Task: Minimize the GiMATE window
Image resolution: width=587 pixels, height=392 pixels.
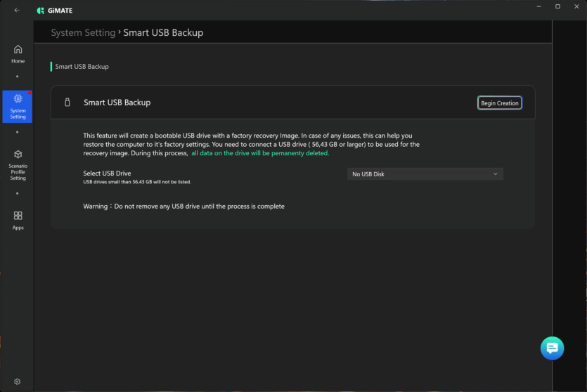Action: [x=538, y=6]
